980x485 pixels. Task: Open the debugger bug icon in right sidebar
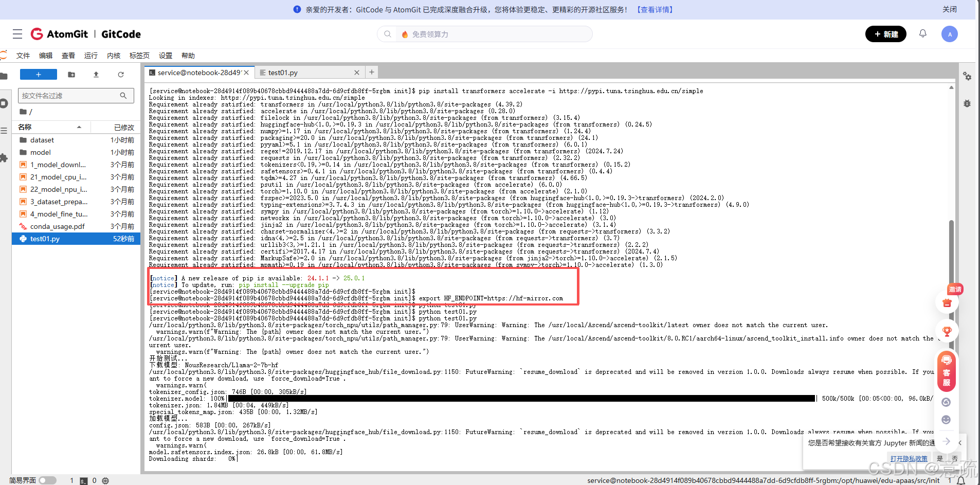point(967,103)
